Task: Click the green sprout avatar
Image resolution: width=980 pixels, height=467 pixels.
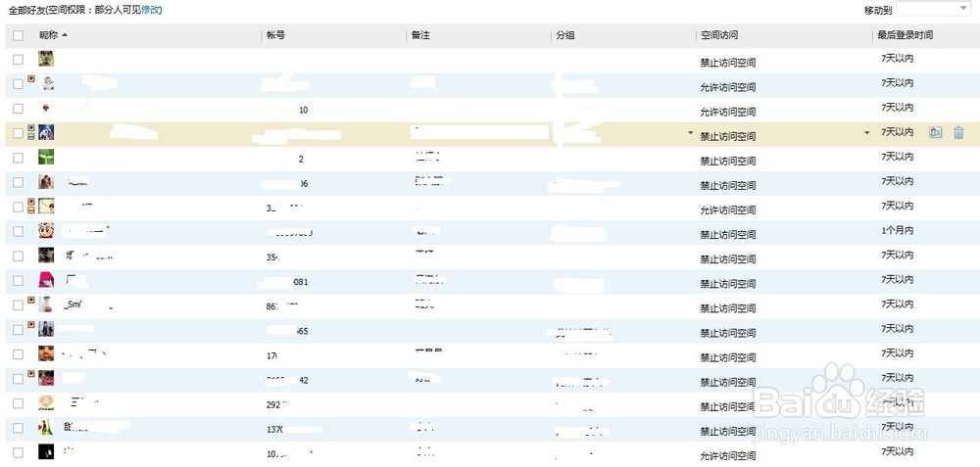Action: pyautogui.click(x=46, y=157)
